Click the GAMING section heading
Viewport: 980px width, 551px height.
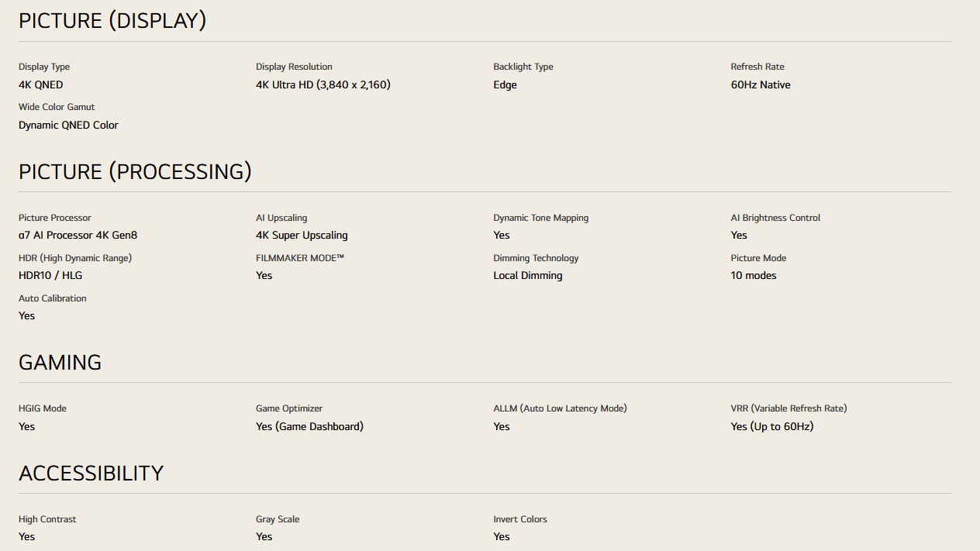tap(60, 362)
